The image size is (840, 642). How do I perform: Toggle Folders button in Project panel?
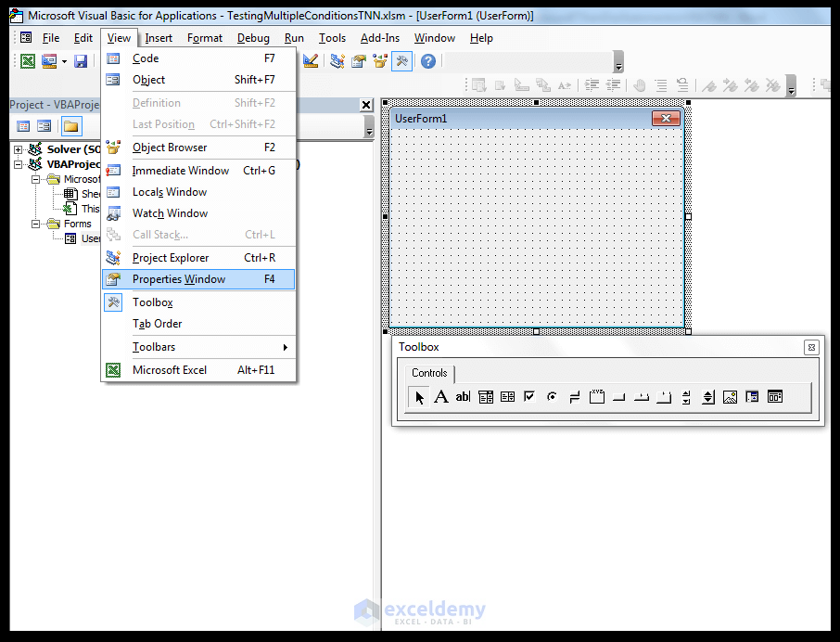click(x=71, y=126)
